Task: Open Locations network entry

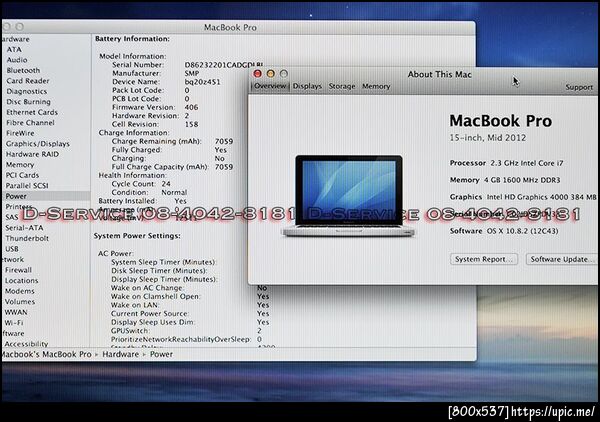Action: point(21,280)
